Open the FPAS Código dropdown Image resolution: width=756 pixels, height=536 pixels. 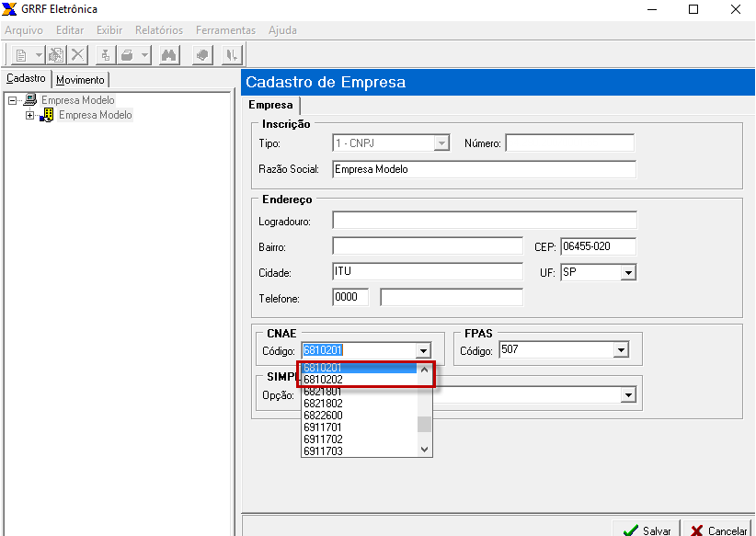(621, 350)
